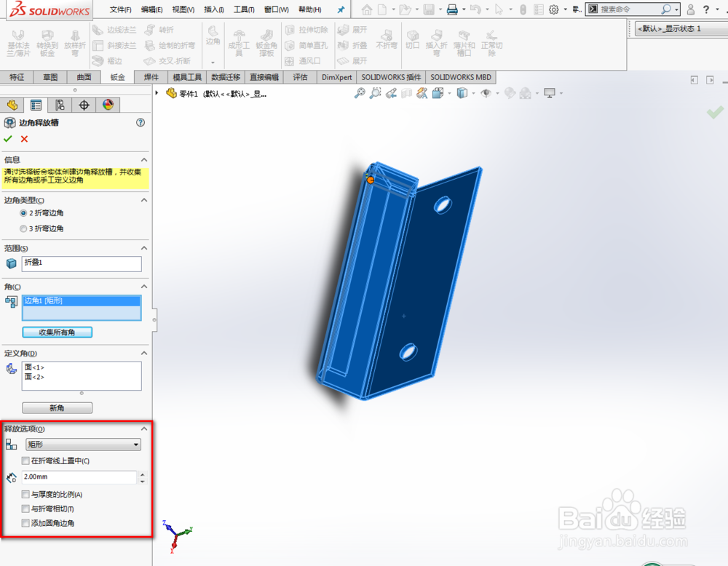Viewport: 728px width, 566px height.
Task: Open the 工具 menu
Action: [244, 9]
